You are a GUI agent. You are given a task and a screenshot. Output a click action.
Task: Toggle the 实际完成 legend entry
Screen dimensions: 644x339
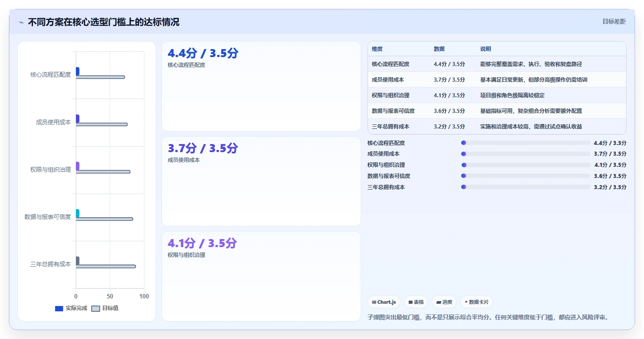(x=71, y=308)
